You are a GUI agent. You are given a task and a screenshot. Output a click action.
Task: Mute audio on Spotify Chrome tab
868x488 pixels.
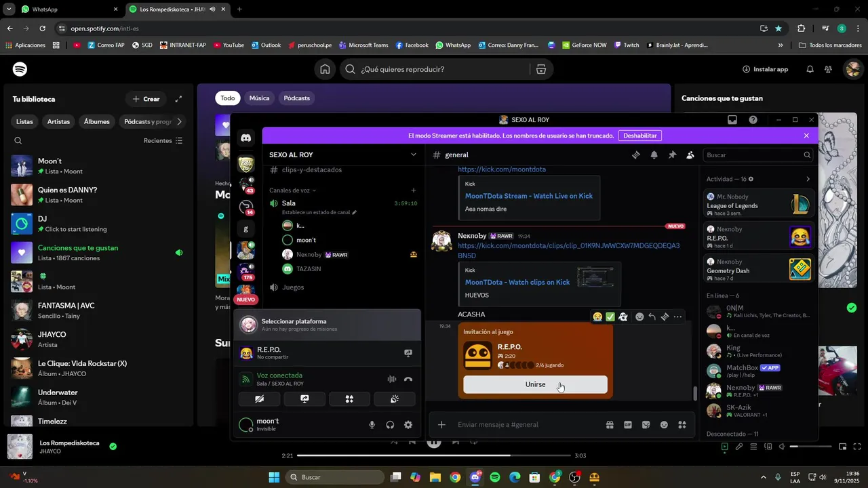[212, 9]
